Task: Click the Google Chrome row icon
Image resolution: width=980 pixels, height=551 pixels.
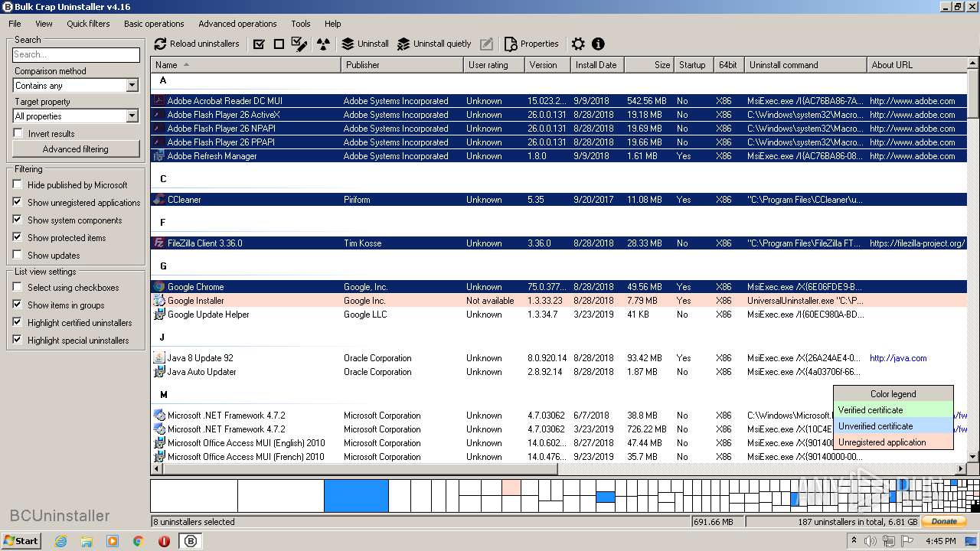Action: click(x=159, y=287)
